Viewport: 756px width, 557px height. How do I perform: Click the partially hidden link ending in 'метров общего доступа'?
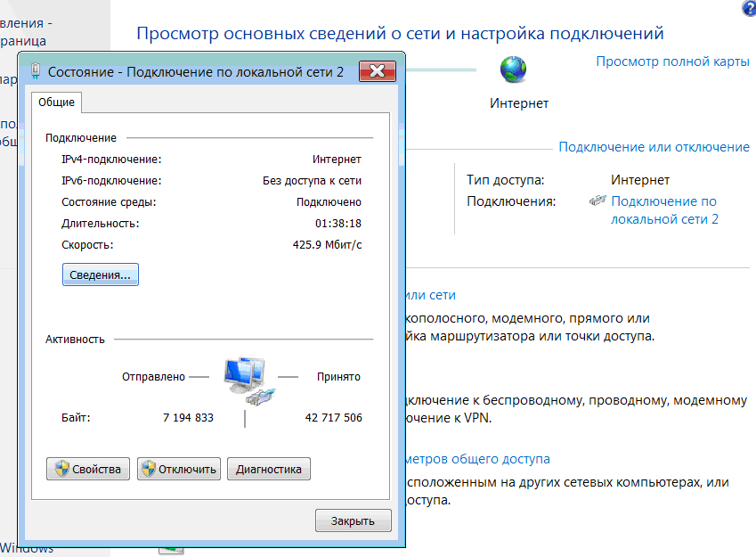[x=478, y=459]
